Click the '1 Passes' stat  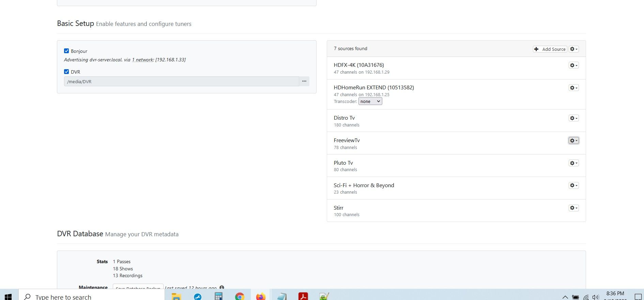[x=122, y=261]
